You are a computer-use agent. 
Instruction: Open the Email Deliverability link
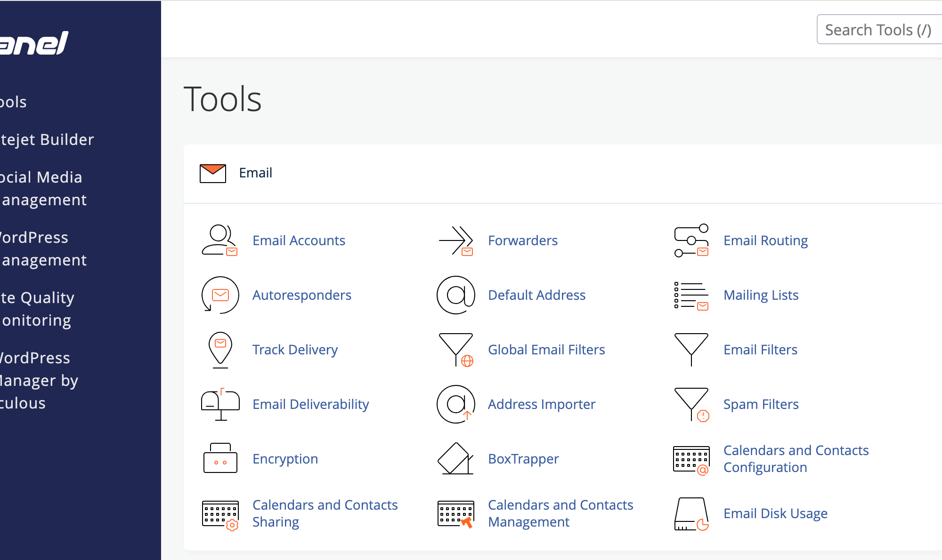point(310,404)
